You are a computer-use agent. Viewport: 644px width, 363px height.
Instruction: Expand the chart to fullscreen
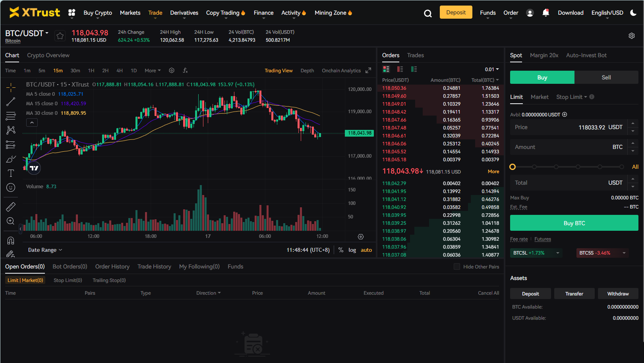click(368, 70)
